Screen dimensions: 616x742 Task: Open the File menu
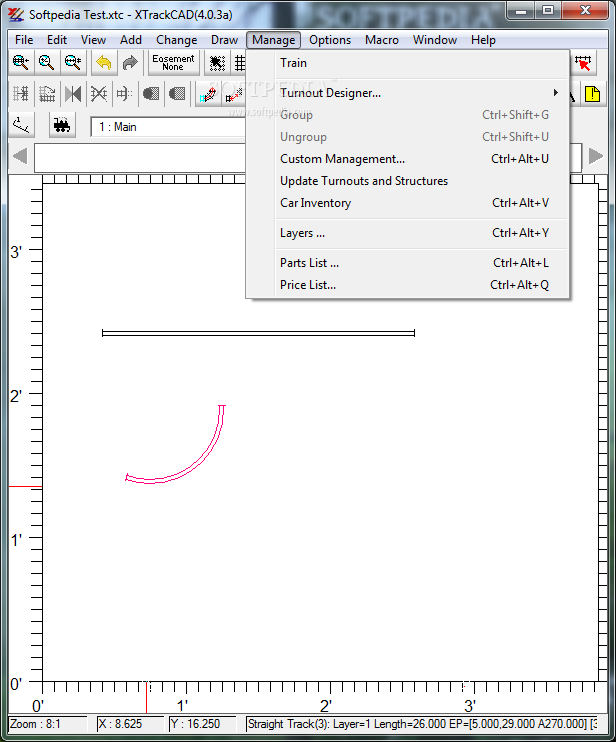coord(24,40)
